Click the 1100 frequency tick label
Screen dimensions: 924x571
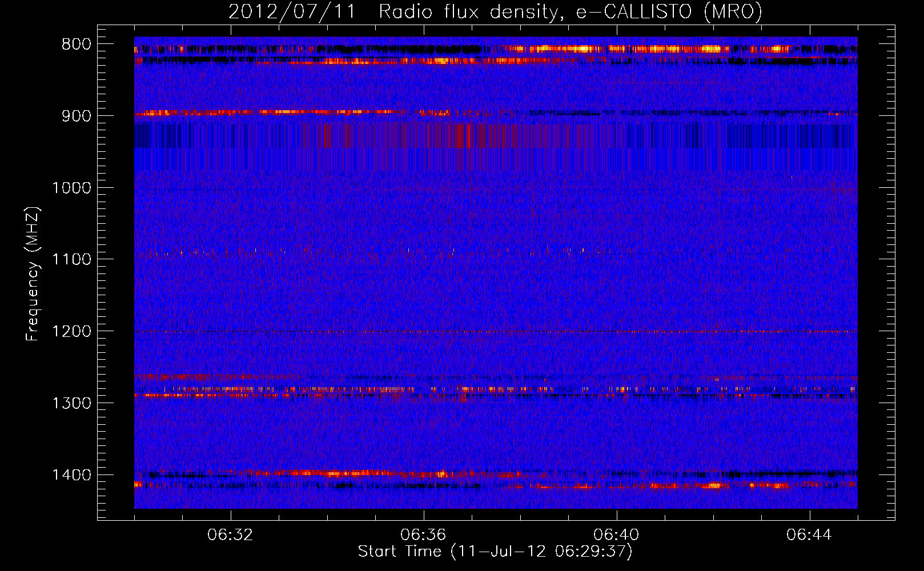tap(72, 260)
